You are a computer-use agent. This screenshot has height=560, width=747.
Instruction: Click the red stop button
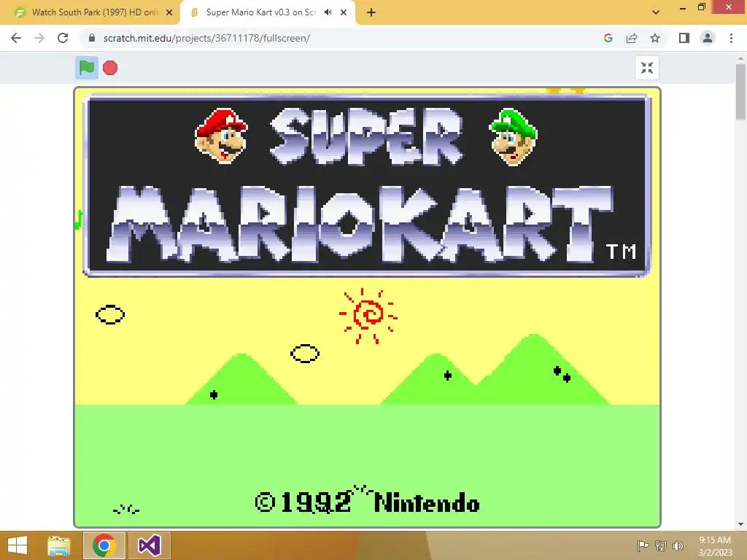point(110,68)
